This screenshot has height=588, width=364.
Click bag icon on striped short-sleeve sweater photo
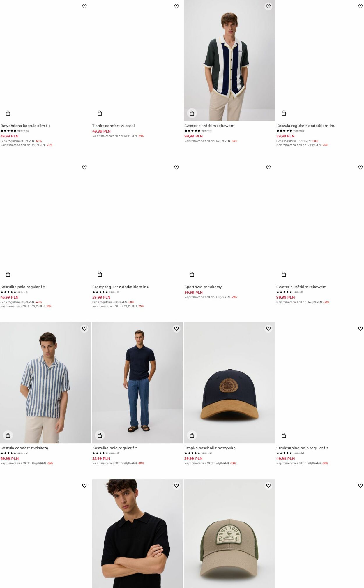192,113
